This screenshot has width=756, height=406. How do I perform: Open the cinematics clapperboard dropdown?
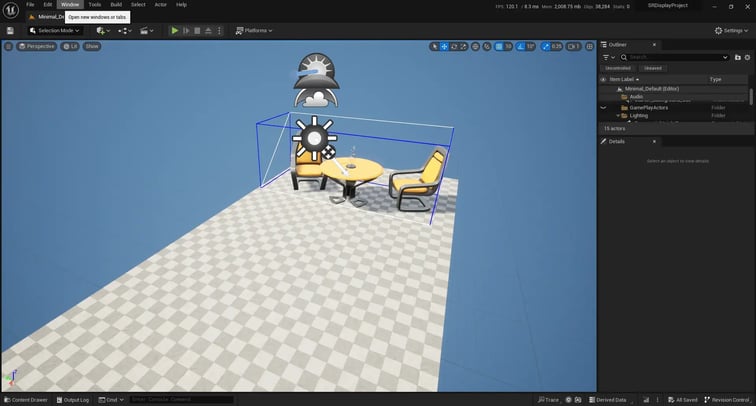coord(147,30)
